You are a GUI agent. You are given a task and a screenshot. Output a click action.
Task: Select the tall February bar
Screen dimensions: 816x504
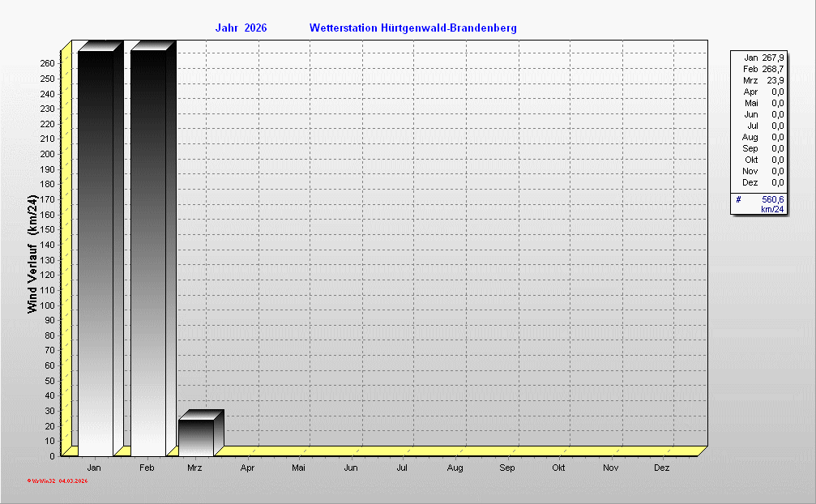point(147,251)
